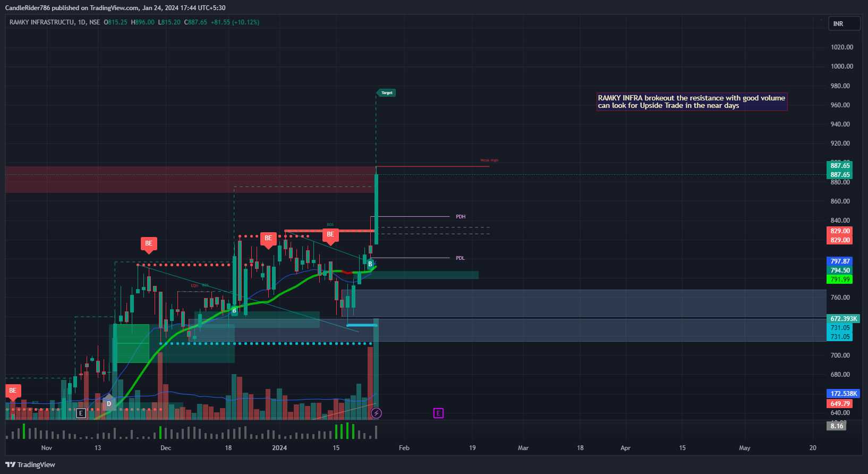868x474 pixels.
Task: Click the 672.393K volume label
Action: point(844,319)
